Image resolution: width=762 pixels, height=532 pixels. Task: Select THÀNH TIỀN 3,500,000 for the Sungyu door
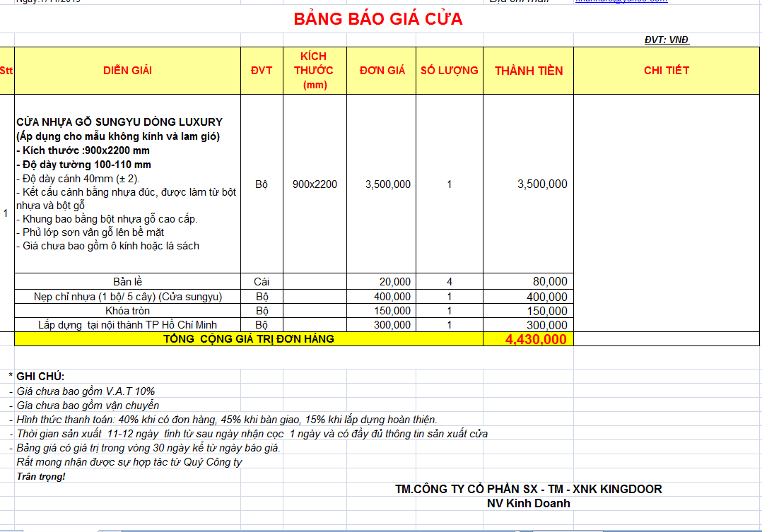pos(529,184)
